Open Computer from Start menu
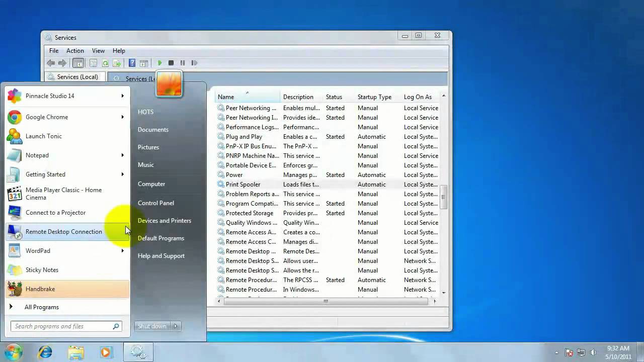This screenshot has width=644, height=362. pos(151,184)
